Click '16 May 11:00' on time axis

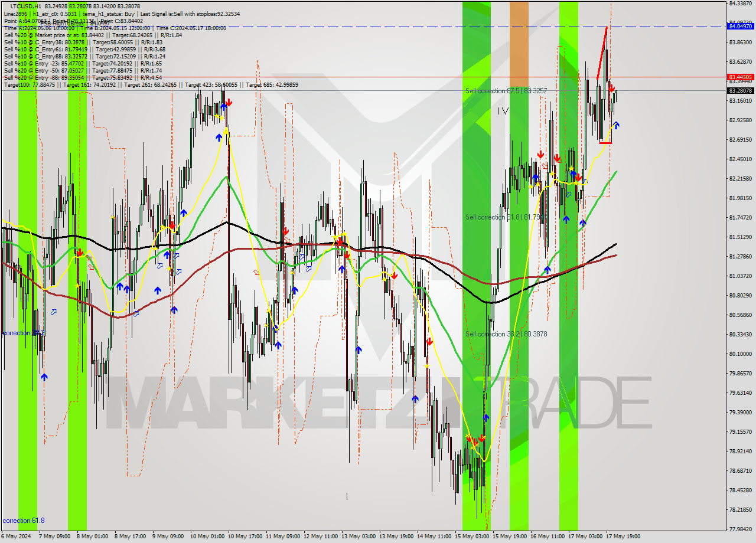pos(547,537)
